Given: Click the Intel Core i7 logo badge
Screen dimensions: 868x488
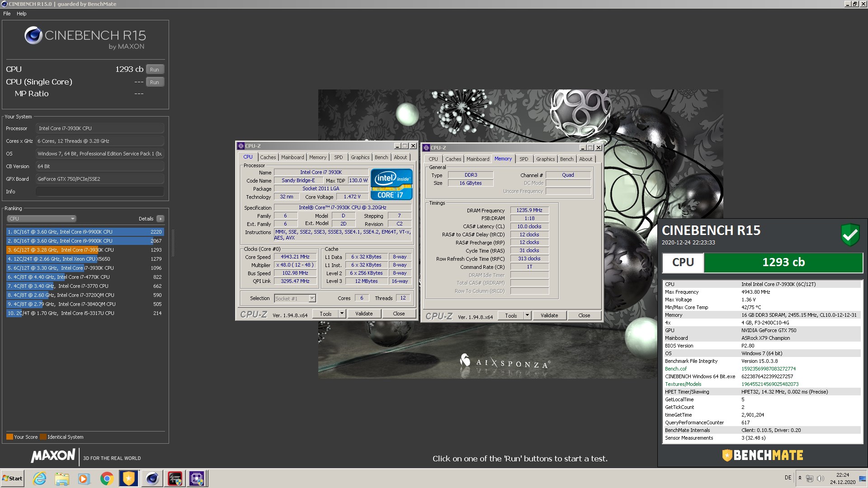Looking at the screenshot, I should 392,184.
